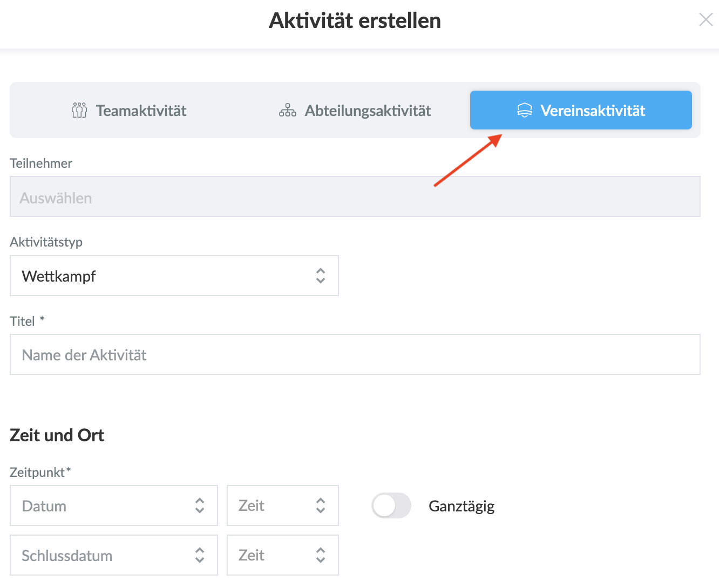Click the Schlussdatum field chevron arrows
The width and height of the screenshot is (719, 588).
click(x=200, y=555)
